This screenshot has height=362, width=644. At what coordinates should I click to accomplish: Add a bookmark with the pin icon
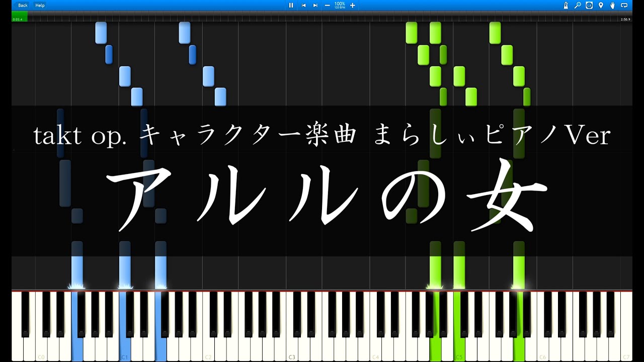601,5
